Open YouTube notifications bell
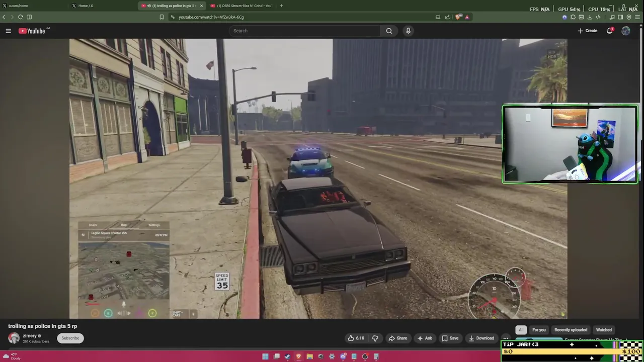The height and width of the screenshot is (362, 644). pyautogui.click(x=610, y=31)
